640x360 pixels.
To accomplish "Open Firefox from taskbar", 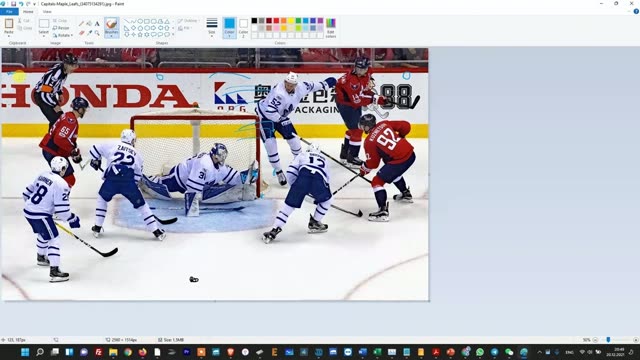I will click(142, 352).
